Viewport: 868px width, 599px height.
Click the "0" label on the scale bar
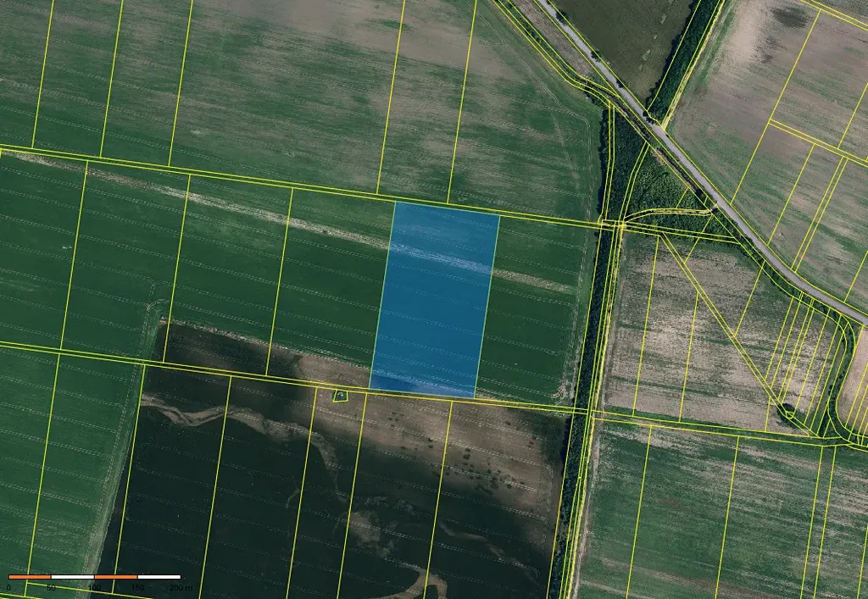8,587
